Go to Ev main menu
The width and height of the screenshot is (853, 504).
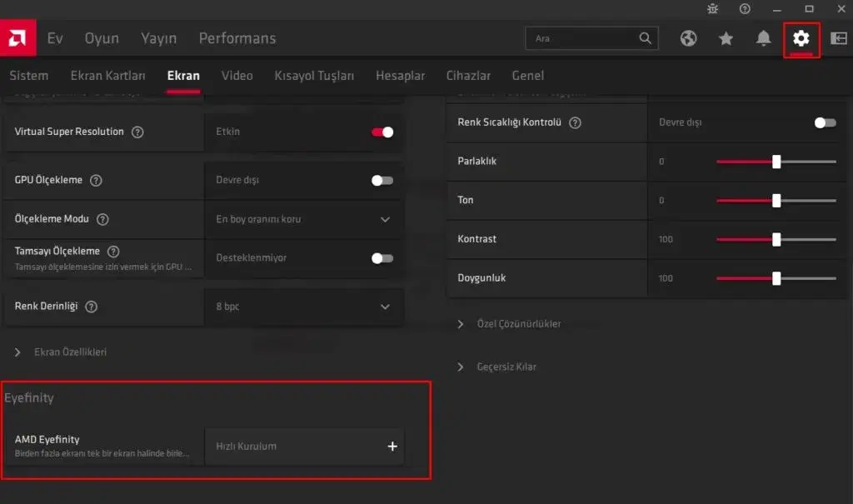click(55, 38)
